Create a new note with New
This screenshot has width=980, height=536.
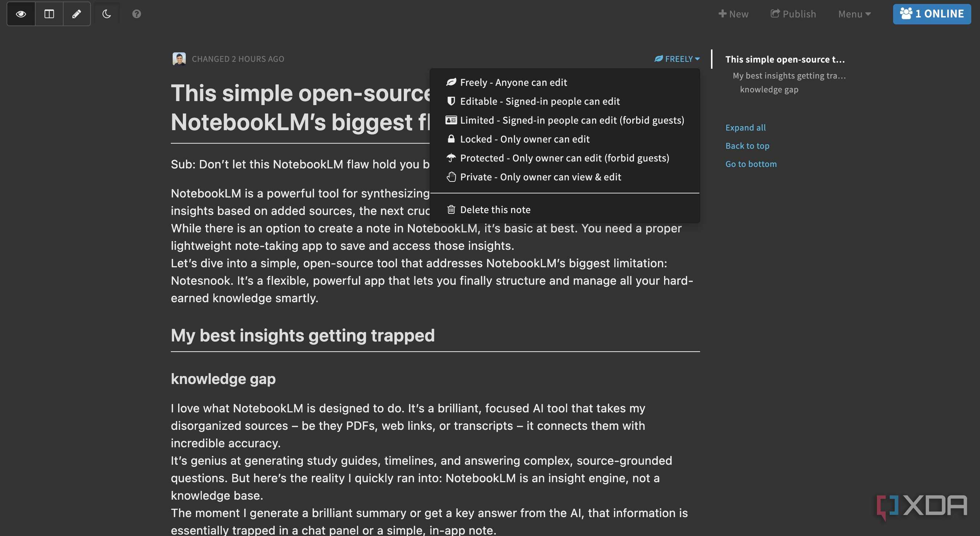point(733,14)
